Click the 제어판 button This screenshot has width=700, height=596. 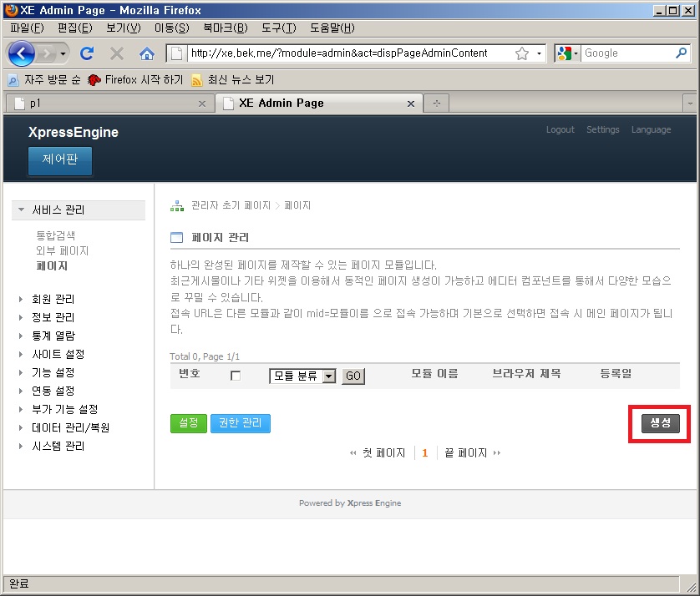click(x=60, y=160)
